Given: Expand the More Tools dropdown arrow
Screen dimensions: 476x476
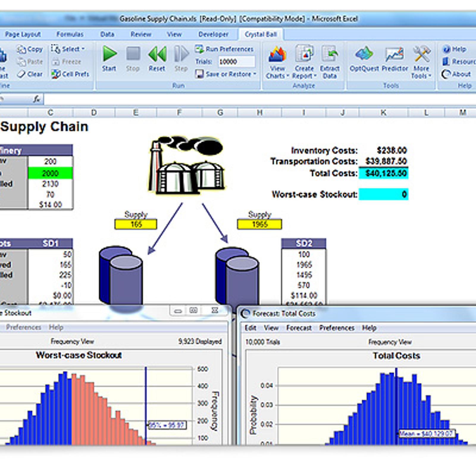Looking at the screenshot, I should 430,76.
